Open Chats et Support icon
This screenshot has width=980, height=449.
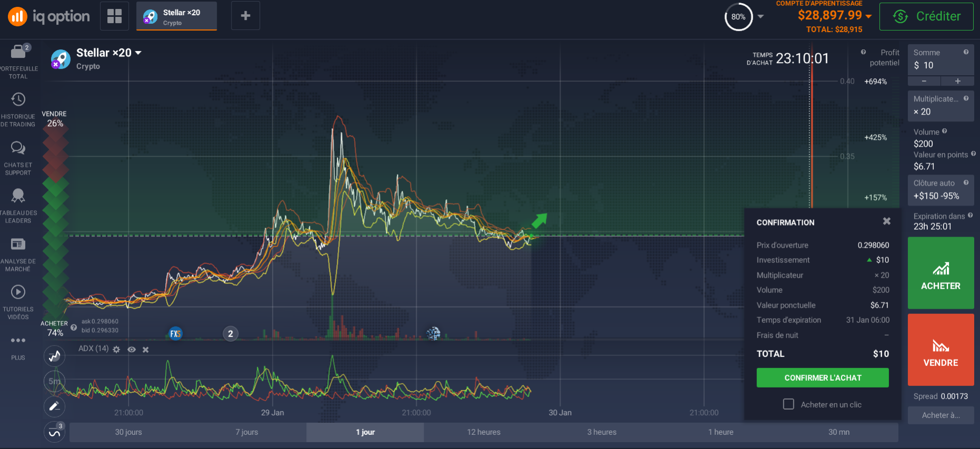(x=18, y=148)
